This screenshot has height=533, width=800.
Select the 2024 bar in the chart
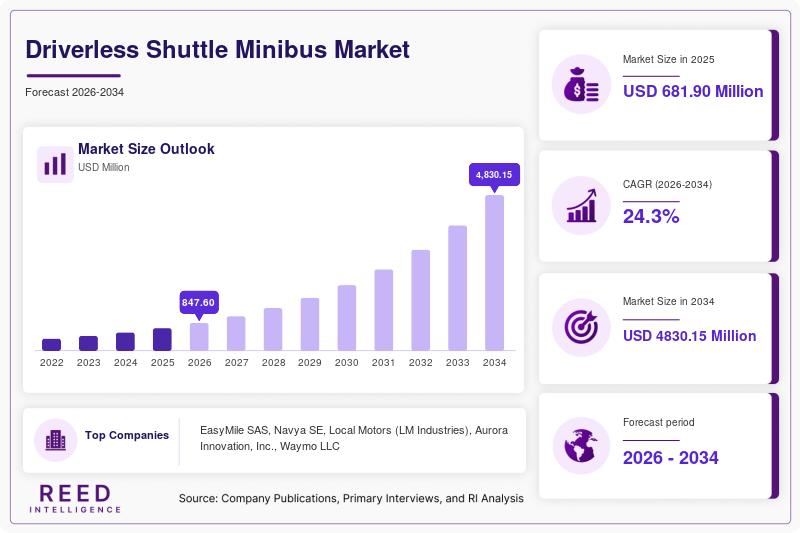coord(126,342)
